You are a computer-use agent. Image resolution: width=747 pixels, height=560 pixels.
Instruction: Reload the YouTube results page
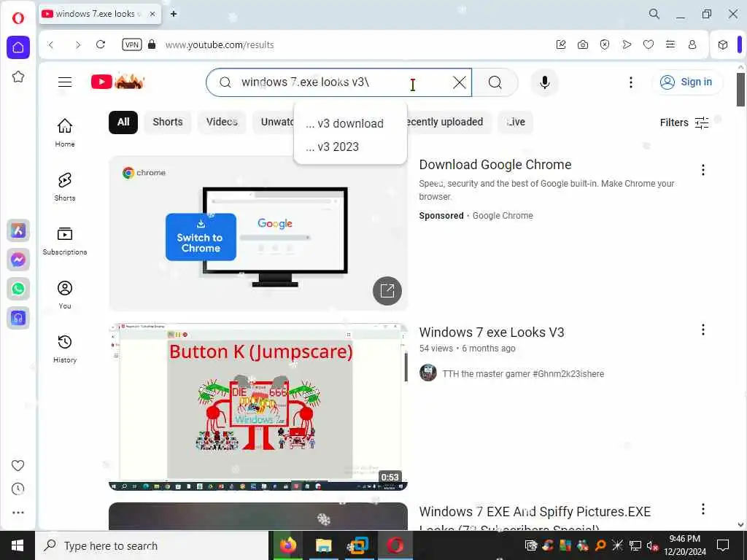[101, 44]
